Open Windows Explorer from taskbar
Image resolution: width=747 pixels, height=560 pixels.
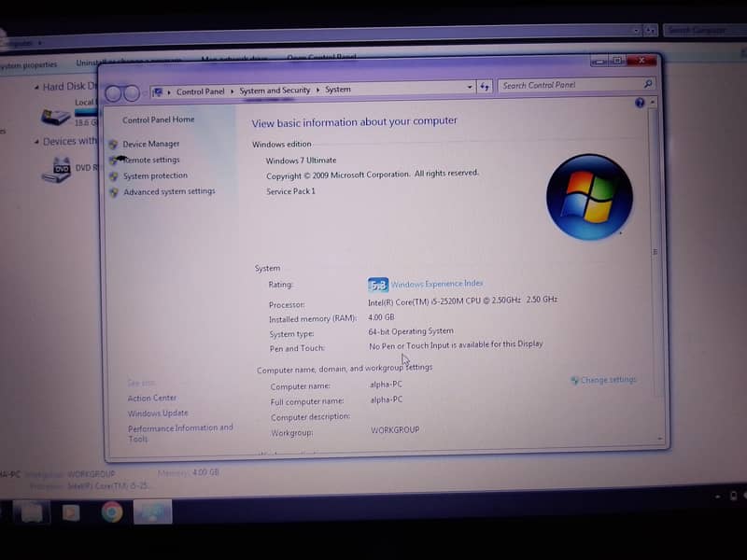[32, 512]
